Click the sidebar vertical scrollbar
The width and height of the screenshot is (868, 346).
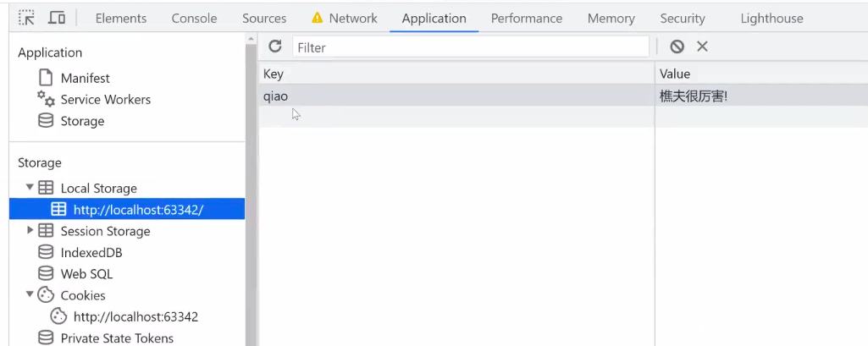click(252, 186)
